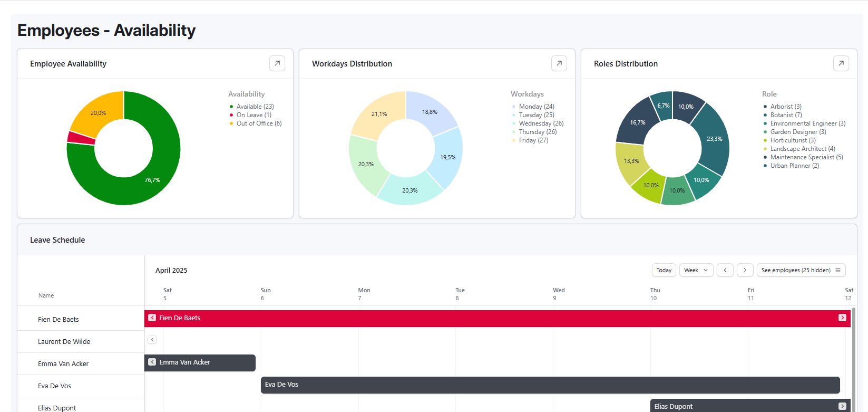The height and width of the screenshot is (412, 868).
Task: Expand the Workdays Distribution chart
Action: pyautogui.click(x=559, y=63)
